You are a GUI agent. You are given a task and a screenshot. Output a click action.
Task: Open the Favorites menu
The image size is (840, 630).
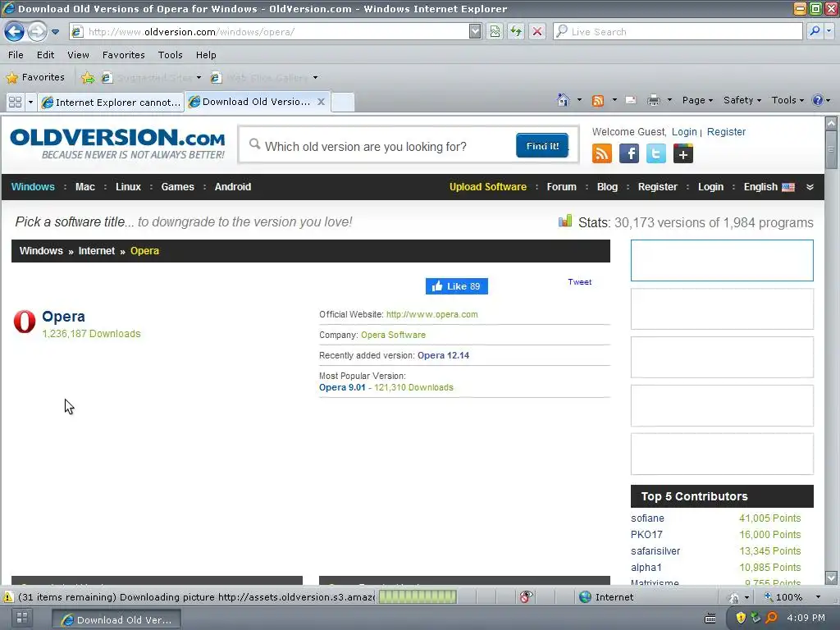(124, 55)
